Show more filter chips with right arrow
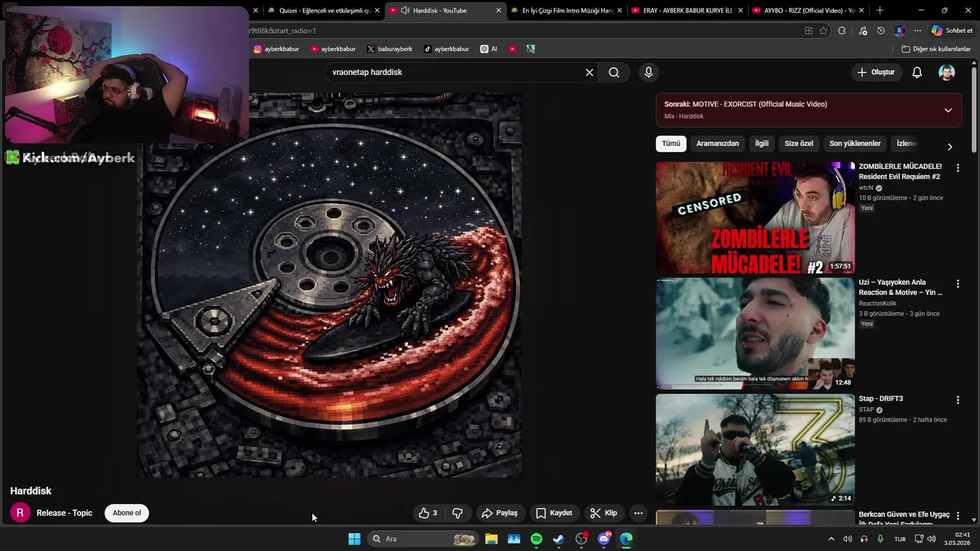980x551 pixels. 949,145
